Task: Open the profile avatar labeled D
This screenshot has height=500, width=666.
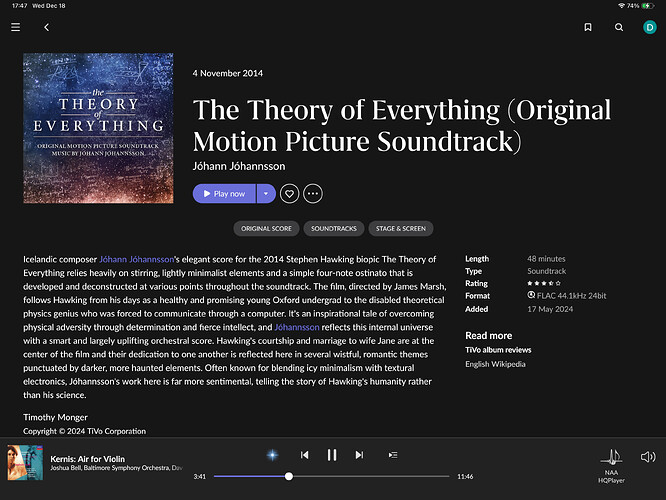Action: pos(649,27)
